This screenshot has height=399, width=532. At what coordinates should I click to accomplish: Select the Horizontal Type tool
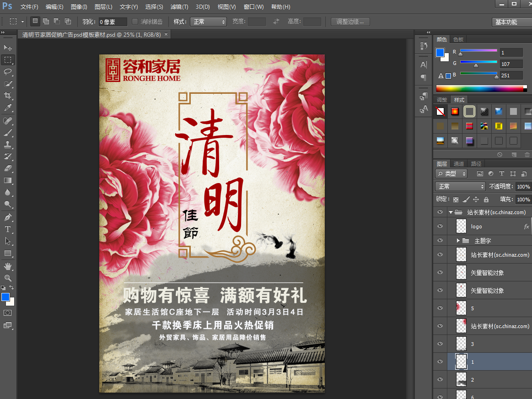8,229
